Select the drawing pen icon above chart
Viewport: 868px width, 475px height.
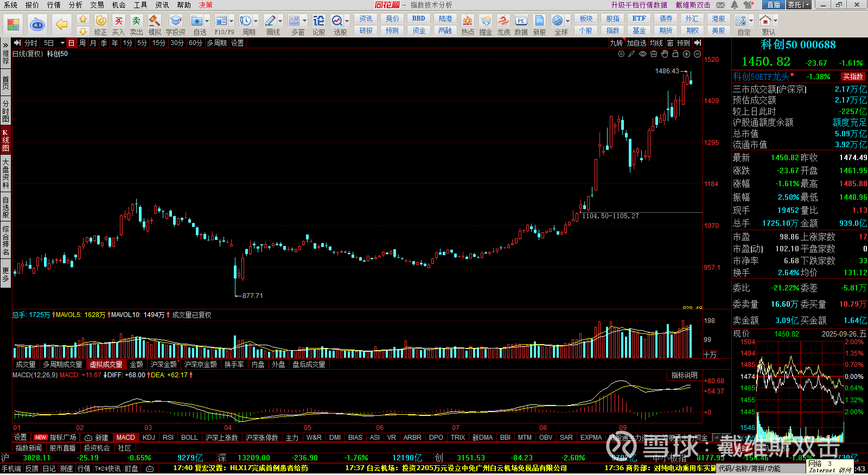[632, 54]
